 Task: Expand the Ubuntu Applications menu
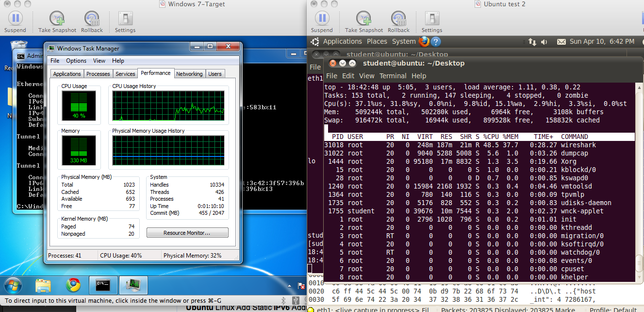click(342, 42)
